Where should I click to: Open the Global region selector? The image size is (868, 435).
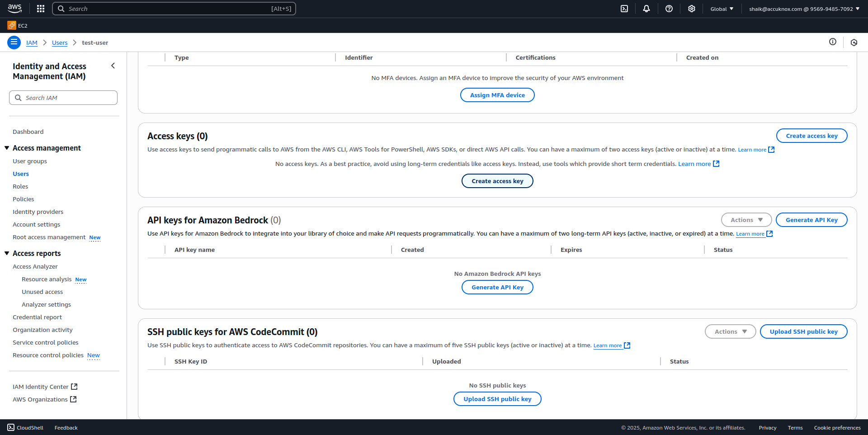pos(722,9)
